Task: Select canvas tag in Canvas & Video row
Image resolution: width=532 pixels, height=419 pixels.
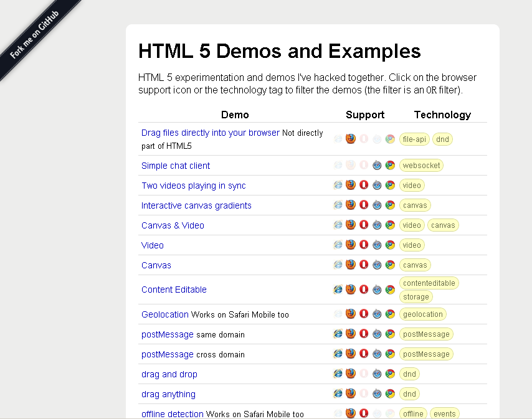Action: [x=443, y=225]
